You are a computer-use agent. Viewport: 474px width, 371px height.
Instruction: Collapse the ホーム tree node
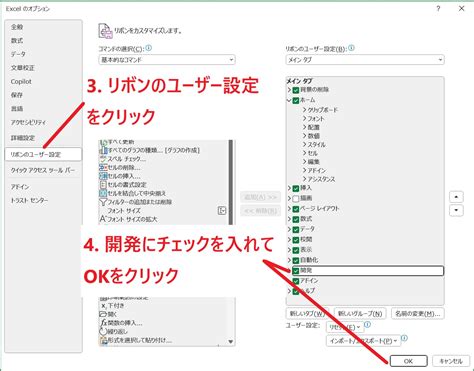289,100
